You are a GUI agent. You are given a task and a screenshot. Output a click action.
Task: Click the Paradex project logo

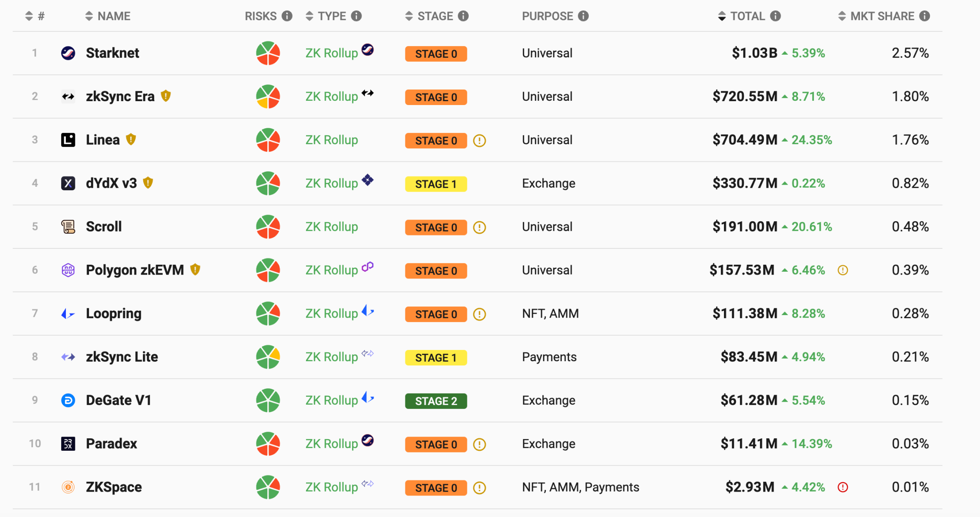click(68, 444)
